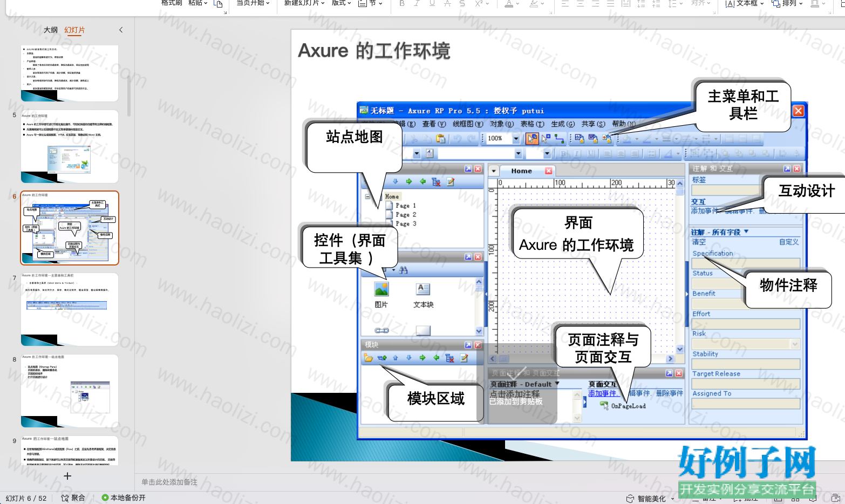Align text right in the paragraph toolbar
This screenshot has height=504, width=845.
tap(596, 3)
